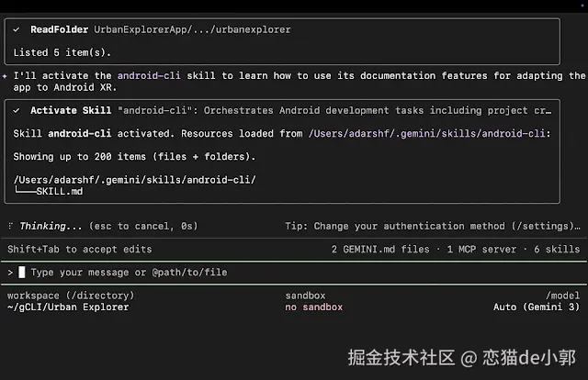Click the checkmark beside Activate Skill
The width and height of the screenshot is (588, 380).
coord(17,110)
